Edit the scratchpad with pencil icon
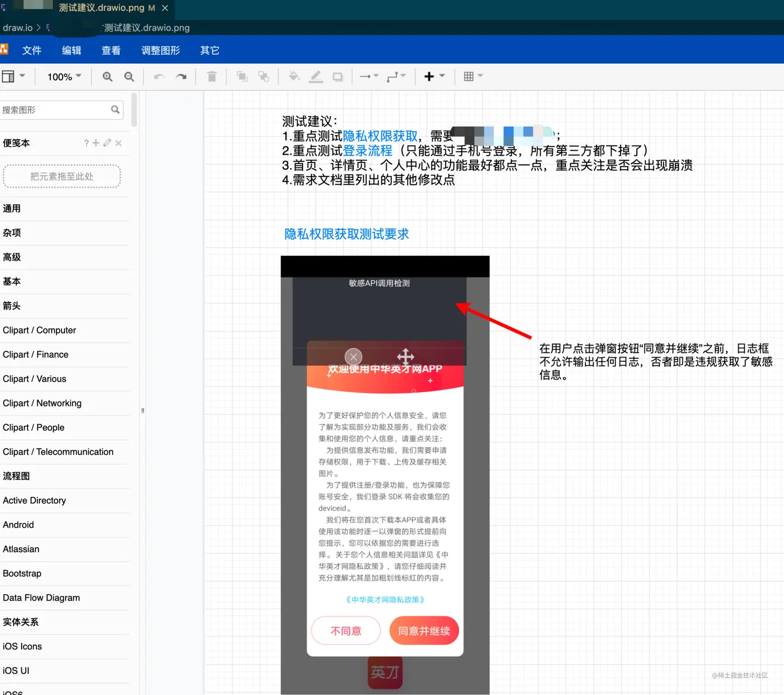 point(107,143)
